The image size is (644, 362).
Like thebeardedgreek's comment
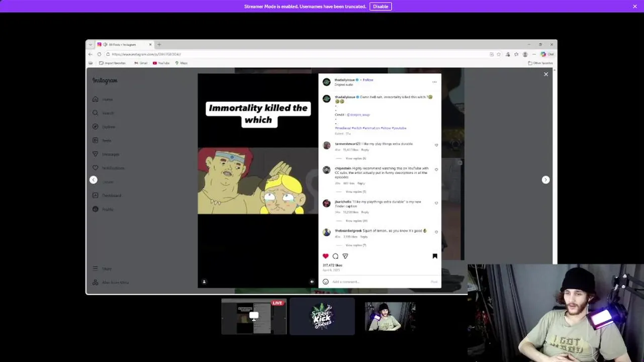click(x=436, y=232)
